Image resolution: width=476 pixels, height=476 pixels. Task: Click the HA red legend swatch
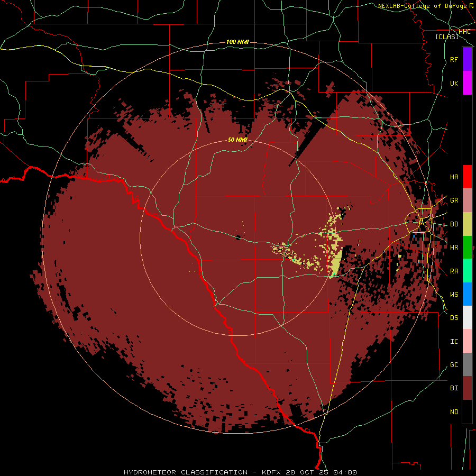point(467,177)
